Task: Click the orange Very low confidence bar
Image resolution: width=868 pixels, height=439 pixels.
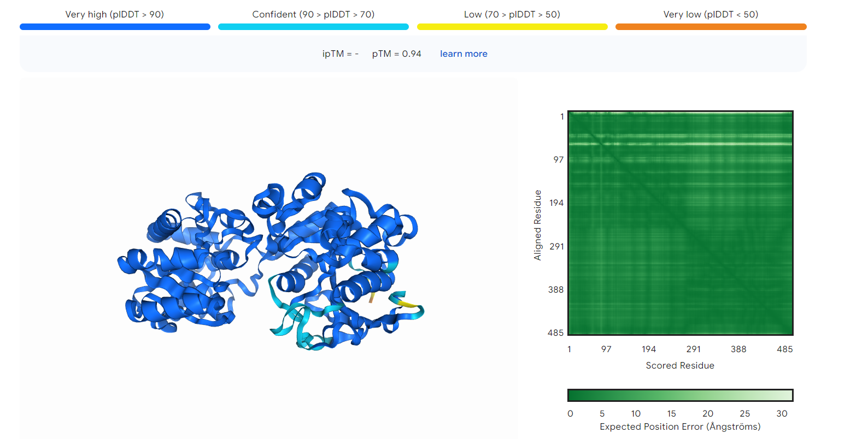Action: [x=711, y=27]
